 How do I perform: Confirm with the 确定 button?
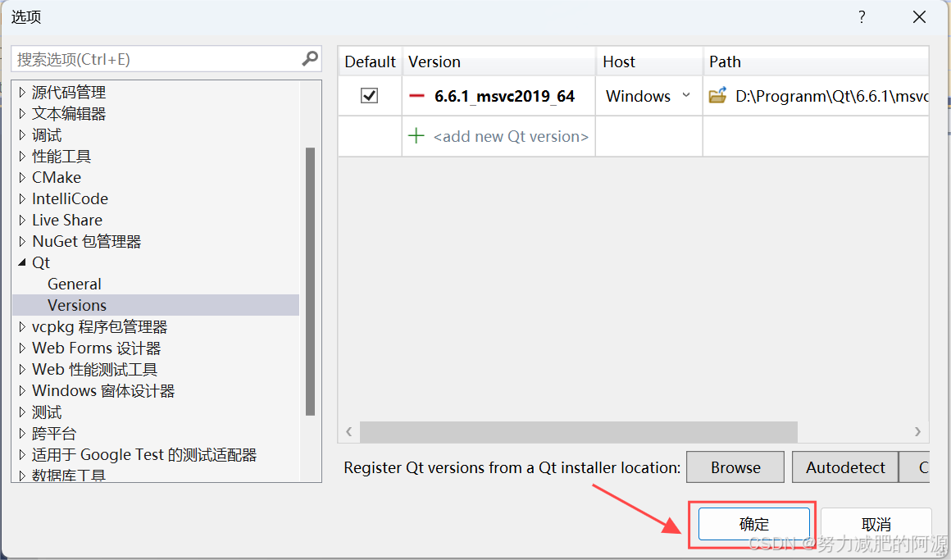pos(754,524)
